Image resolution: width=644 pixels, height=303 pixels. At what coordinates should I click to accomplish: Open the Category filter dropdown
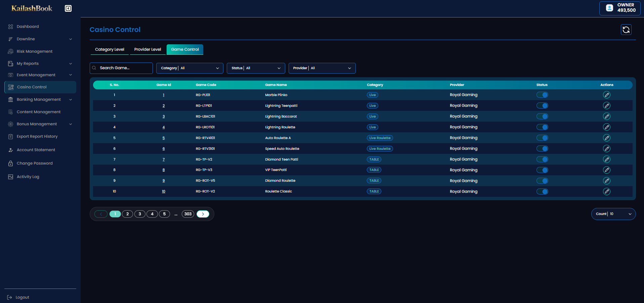pos(190,68)
